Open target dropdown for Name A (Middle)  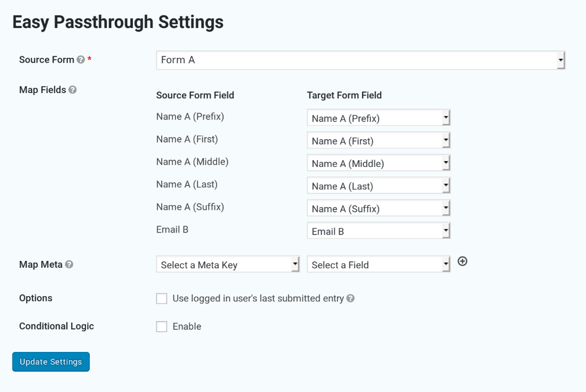click(x=378, y=163)
